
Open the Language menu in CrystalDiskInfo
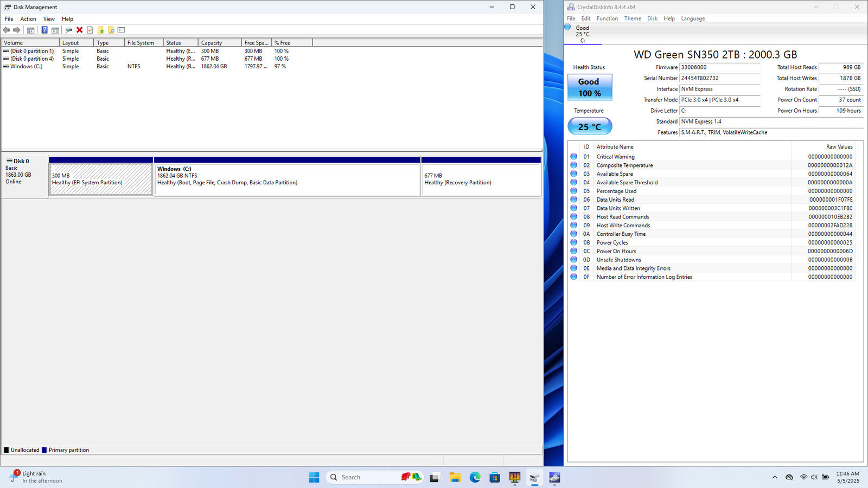pyautogui.click(x=693, y=18)
